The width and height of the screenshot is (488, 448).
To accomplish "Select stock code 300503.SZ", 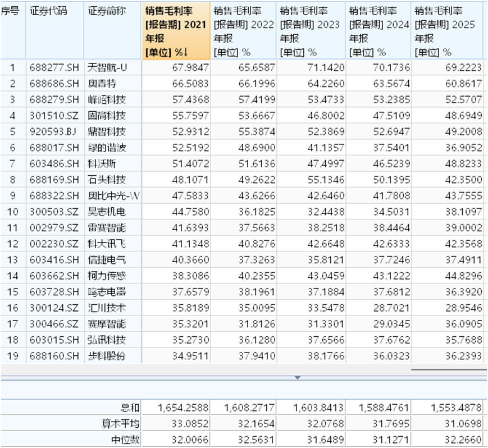I will pyautogui.click(x=54, y=212).
